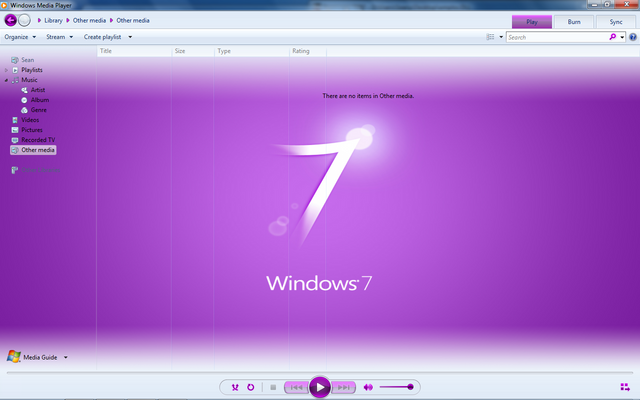Click the Album disc icon
The width and height of the screenshot is (640, 400).
click(24, 100)
